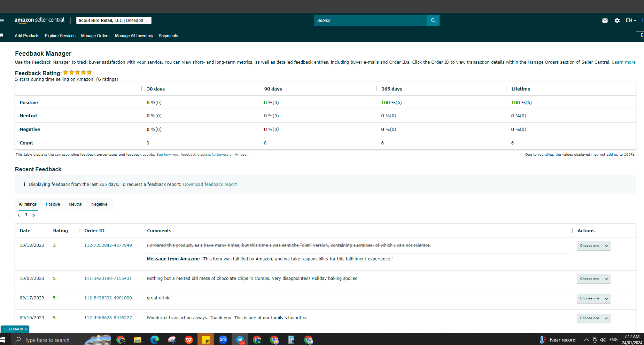Click the Lifetime column header
The height and width of the screenshot is (345, 644).
tap(521, 89)
